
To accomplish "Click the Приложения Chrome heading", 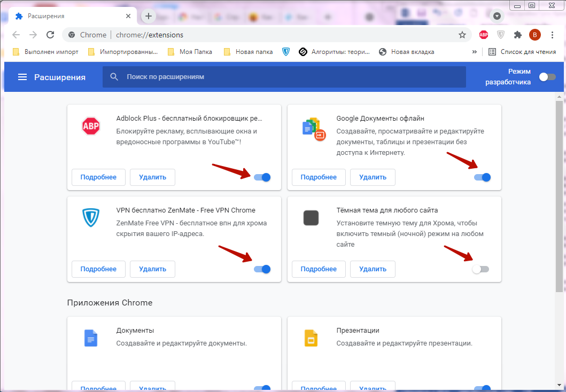I will tap(110, 303).
